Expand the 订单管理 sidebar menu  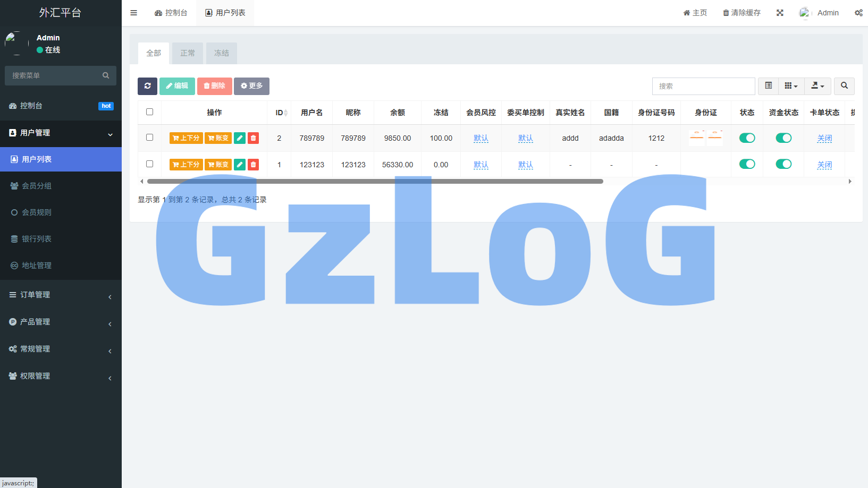tap(61, 295)
